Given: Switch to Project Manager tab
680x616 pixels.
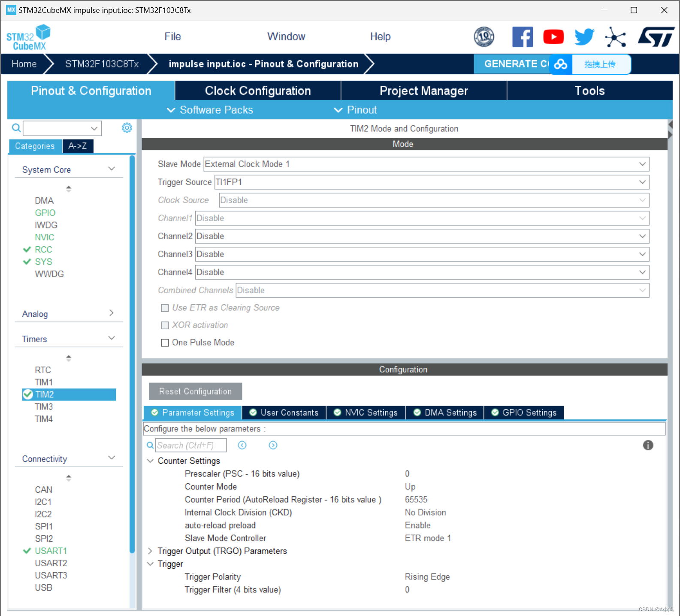Looking at the screenshot, I should pos(424,91).
